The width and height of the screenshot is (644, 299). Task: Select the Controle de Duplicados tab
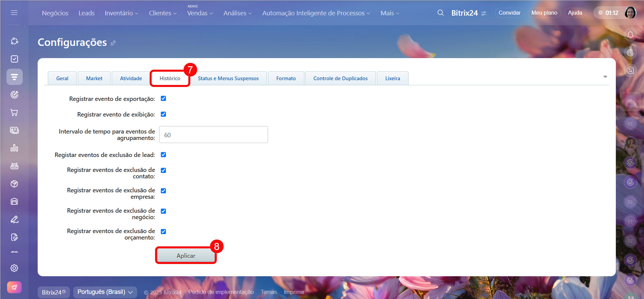(340, 78)
